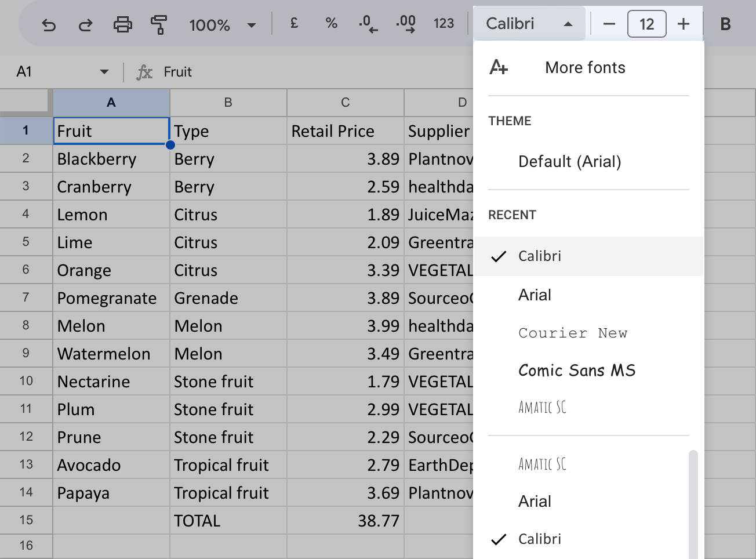Click the Watermelon cell
756x559 pixels.
coord(111,354)
